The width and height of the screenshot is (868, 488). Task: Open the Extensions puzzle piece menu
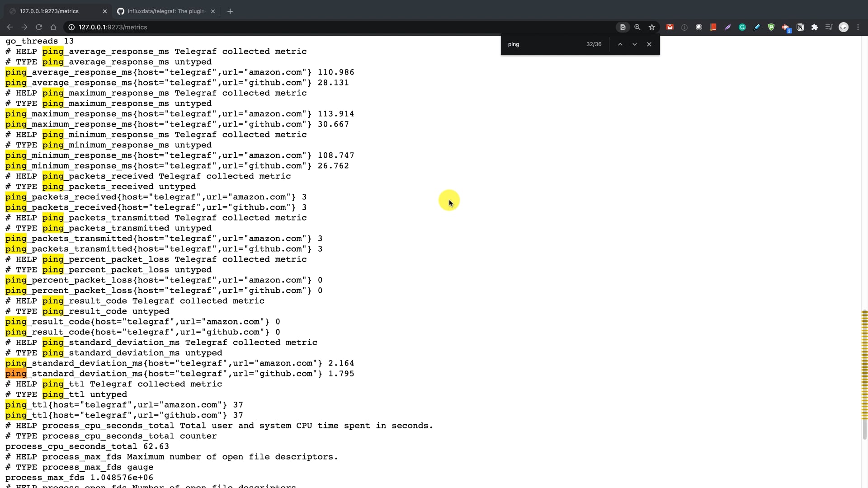point(815,27)
